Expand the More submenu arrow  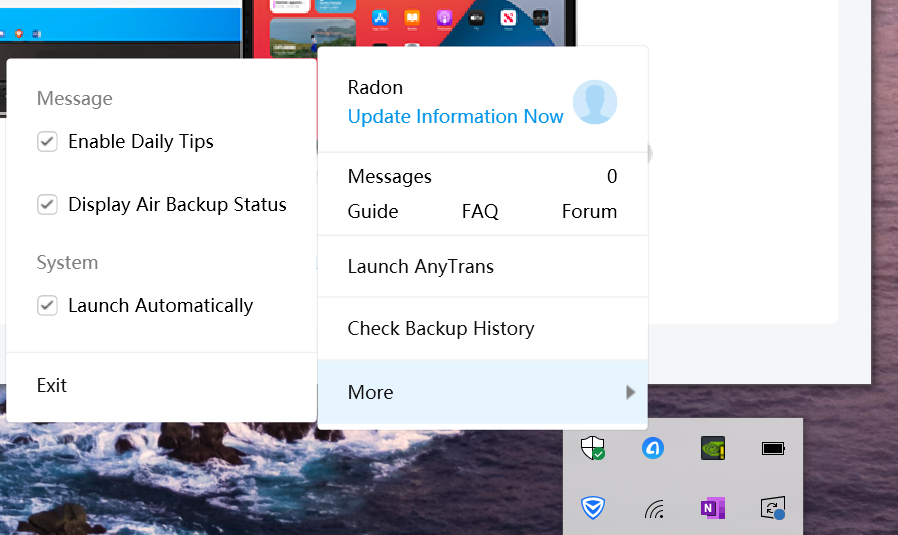pos(630,392)
